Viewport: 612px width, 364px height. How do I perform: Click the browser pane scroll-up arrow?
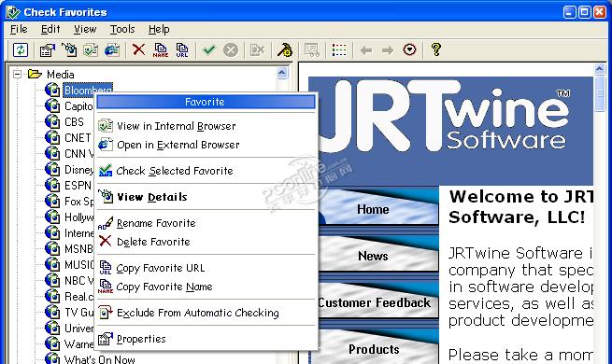(599, 69)
